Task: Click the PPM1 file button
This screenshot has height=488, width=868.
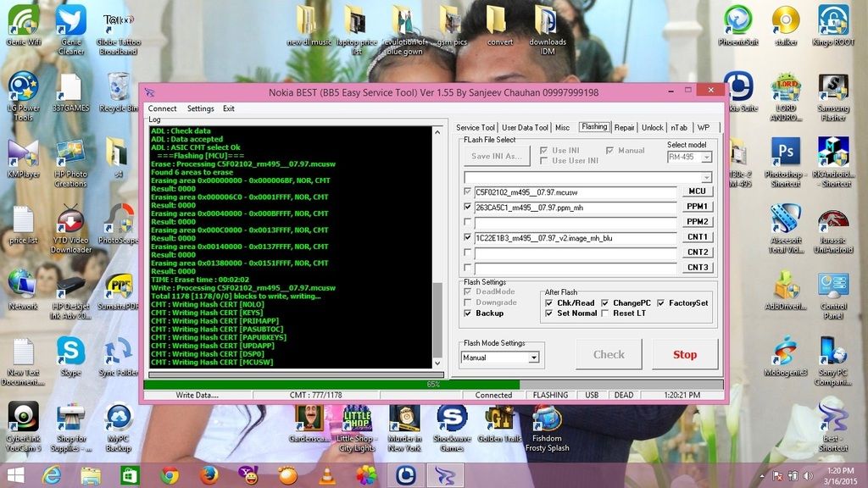Action: [x=697, y=207]
